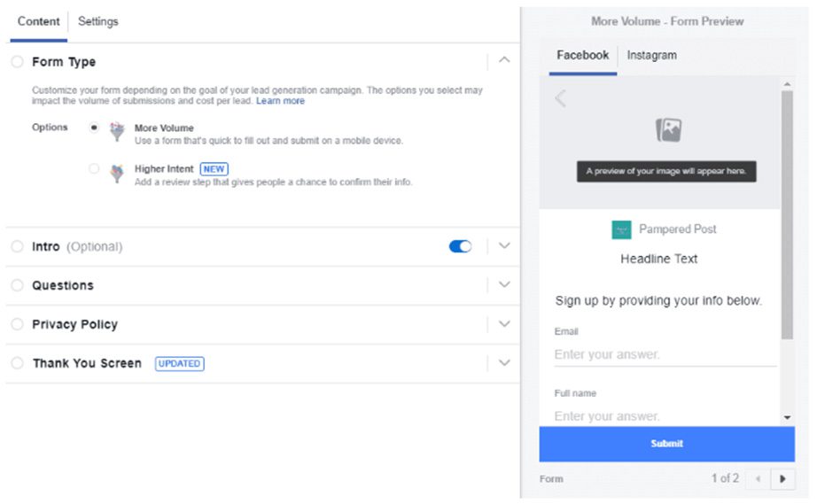The height and width of the screenshot is (504, 817).
Task: Click the More Volume funnel icon
Action: point(117,131)
